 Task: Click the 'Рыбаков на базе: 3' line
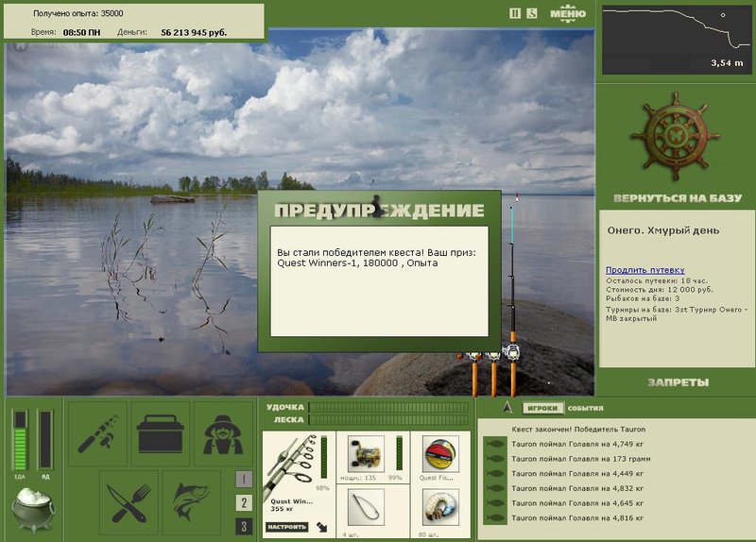[x=643, y=298]
